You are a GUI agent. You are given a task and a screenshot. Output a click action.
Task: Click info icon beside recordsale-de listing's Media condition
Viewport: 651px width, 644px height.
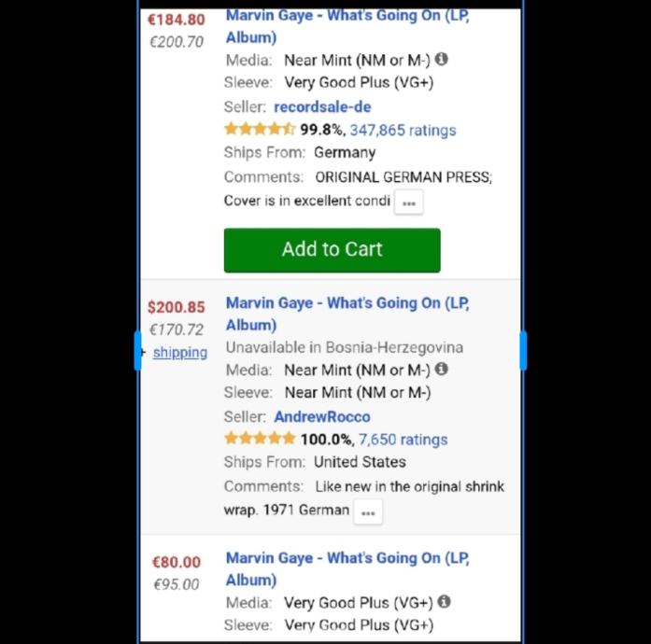(x=442, y=59)
